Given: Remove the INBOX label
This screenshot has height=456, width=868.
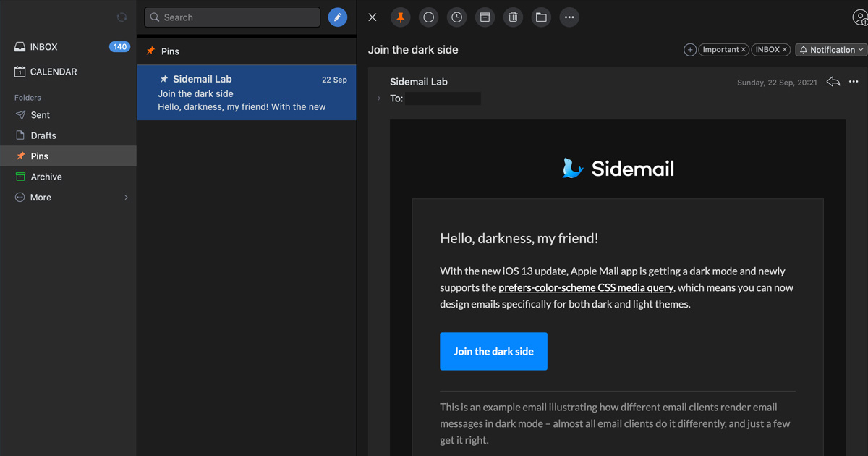Looking at the screenshot, I should click(784, 50).
